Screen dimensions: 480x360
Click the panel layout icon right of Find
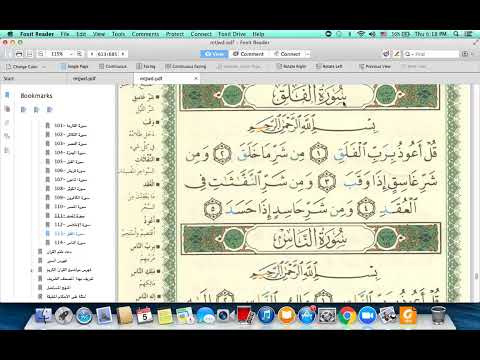tap(465, 54)
